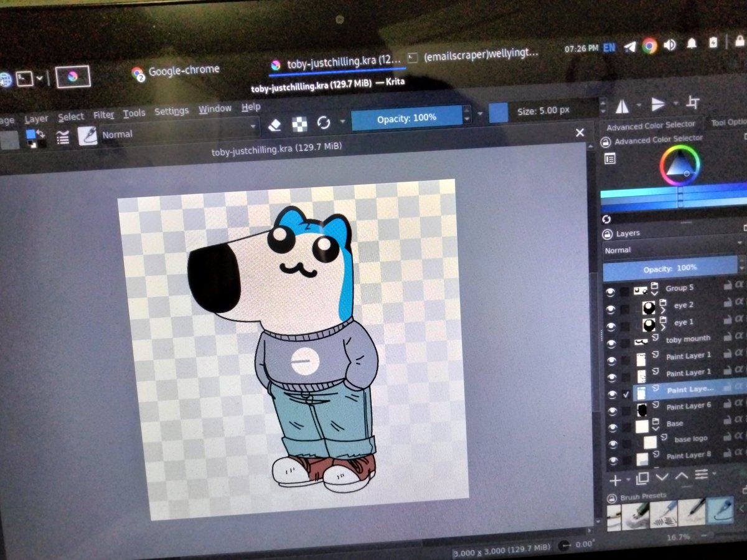
Task: Open the Tools menu
Action: click(x=134, y=113)
